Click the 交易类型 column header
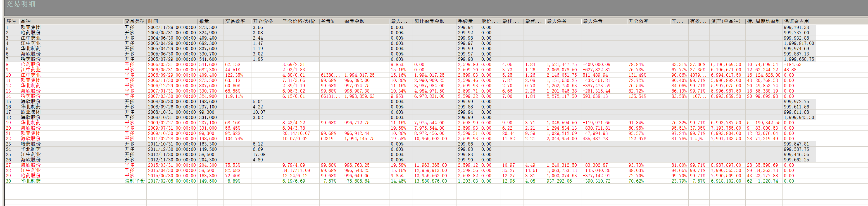This screenshot has height=206, width=868. (x=135, y=21)
